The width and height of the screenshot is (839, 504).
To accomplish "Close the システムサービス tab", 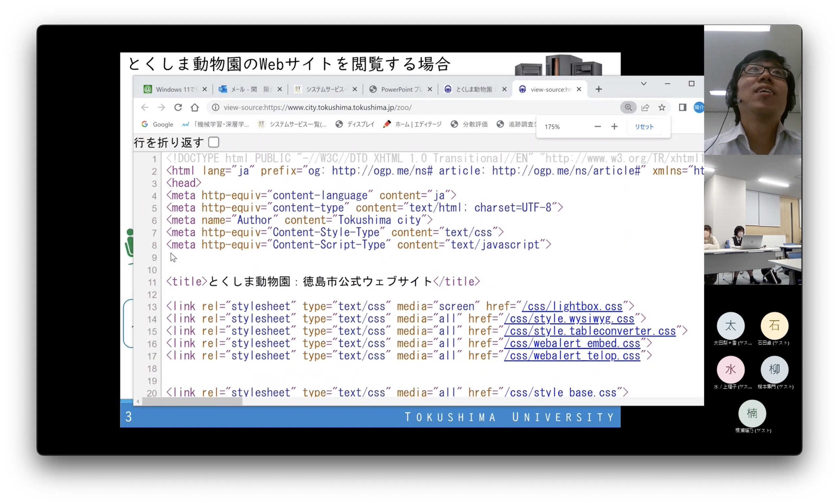I will pos(354,89).
